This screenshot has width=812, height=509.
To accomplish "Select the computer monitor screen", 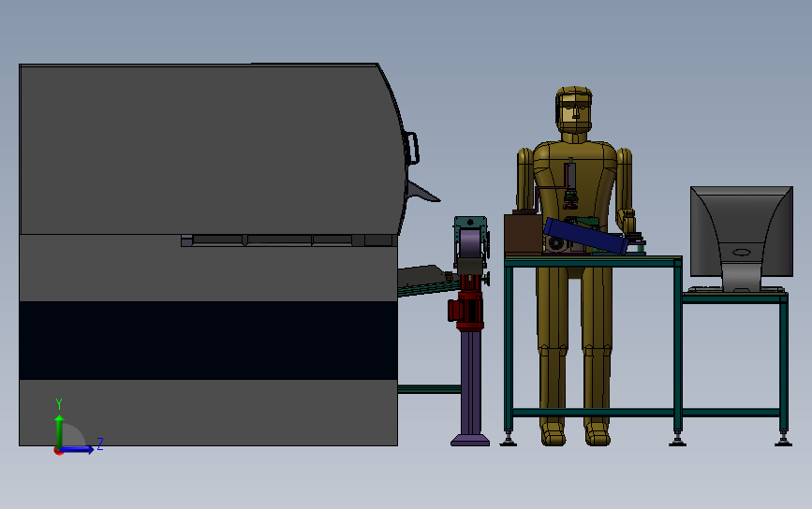I will point(742,230).
